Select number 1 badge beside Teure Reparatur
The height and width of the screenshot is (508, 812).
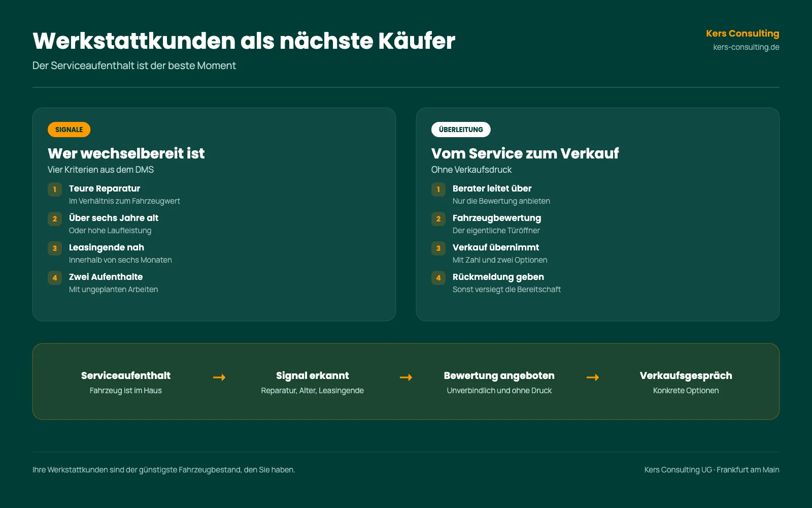[55, 189]
